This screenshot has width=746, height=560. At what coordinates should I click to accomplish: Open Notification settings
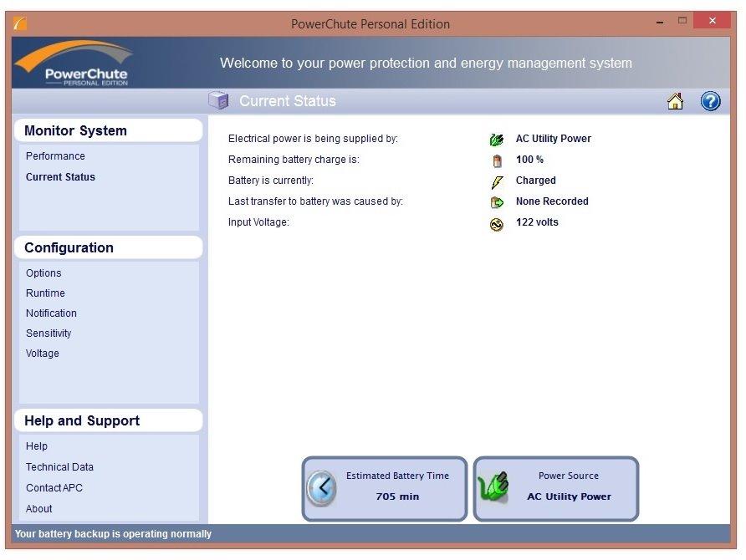51,313
